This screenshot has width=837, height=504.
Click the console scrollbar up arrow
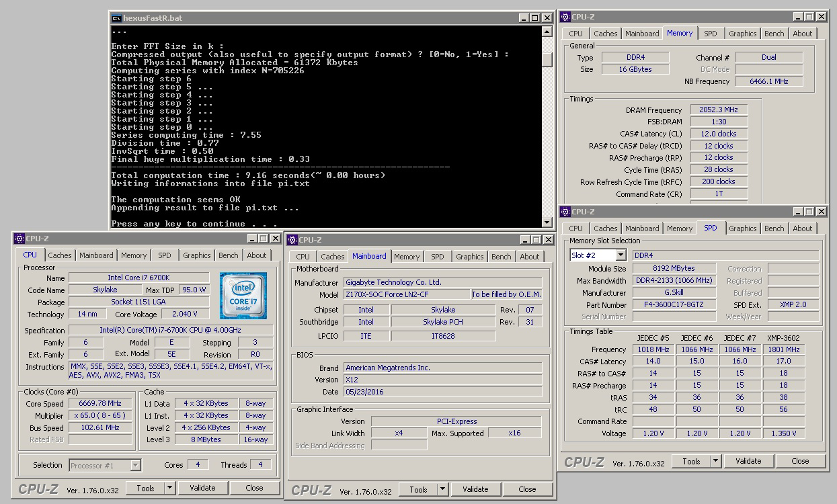pyautogui.click(x=547, y=32)
